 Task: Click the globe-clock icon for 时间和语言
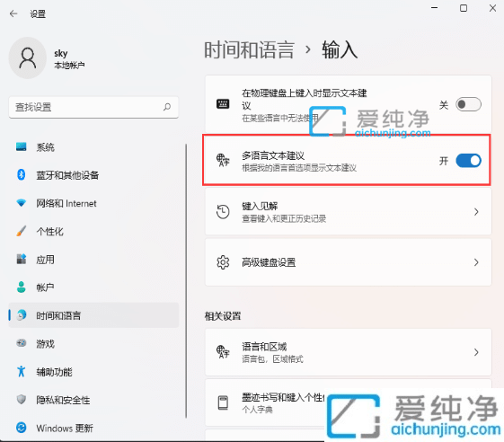[x=22, y=315]
